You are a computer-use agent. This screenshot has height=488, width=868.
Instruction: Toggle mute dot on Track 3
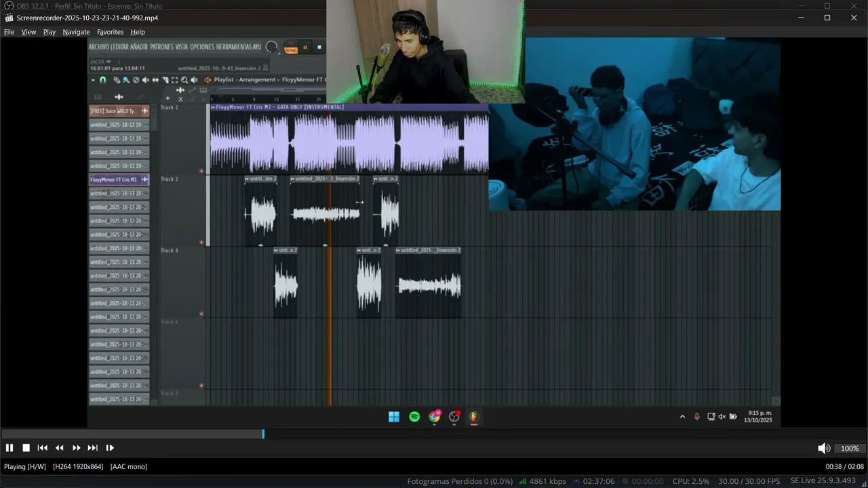tap(201, 314)
